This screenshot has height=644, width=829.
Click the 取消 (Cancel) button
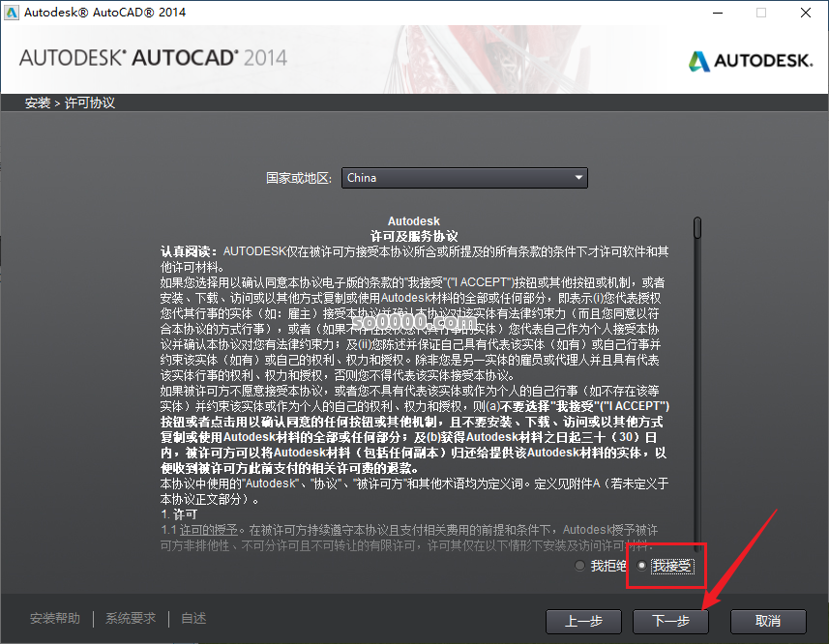pos(768,622)
